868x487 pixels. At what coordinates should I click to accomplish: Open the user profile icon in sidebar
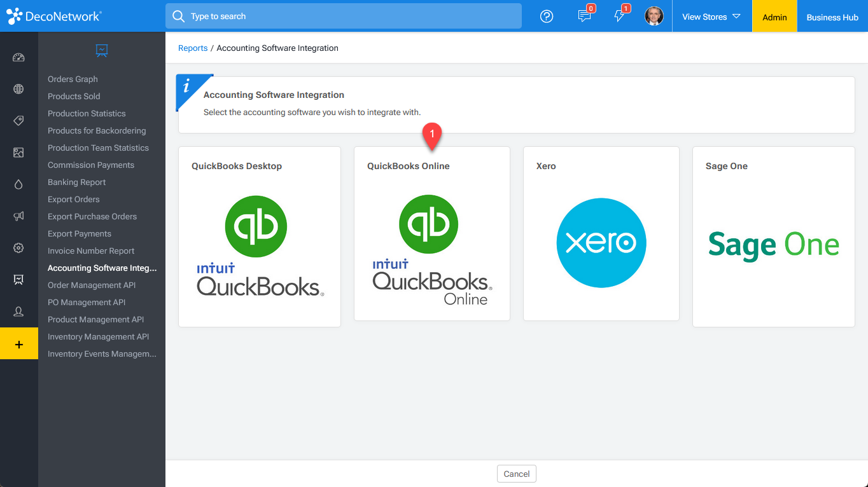coord(18,312)
